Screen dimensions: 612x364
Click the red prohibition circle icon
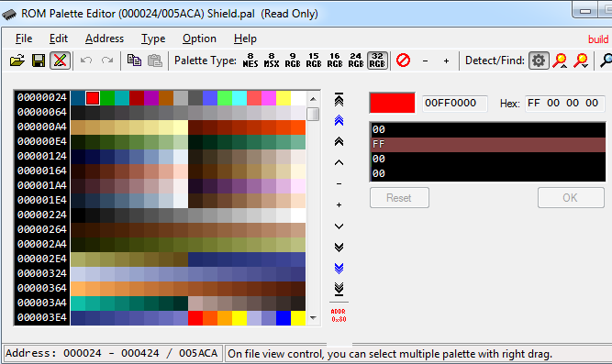[403, 61]
